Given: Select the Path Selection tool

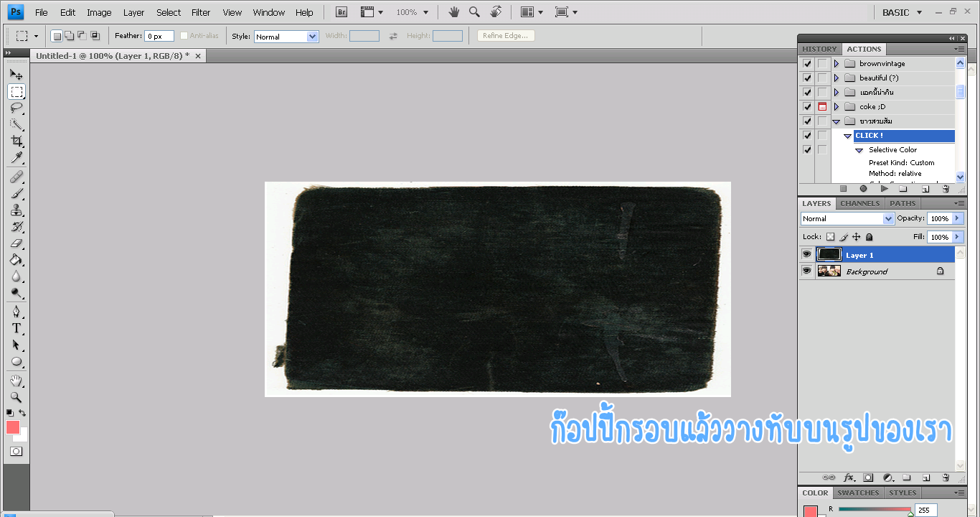Looking at the screenshot, I should click(x=17, y=345).
